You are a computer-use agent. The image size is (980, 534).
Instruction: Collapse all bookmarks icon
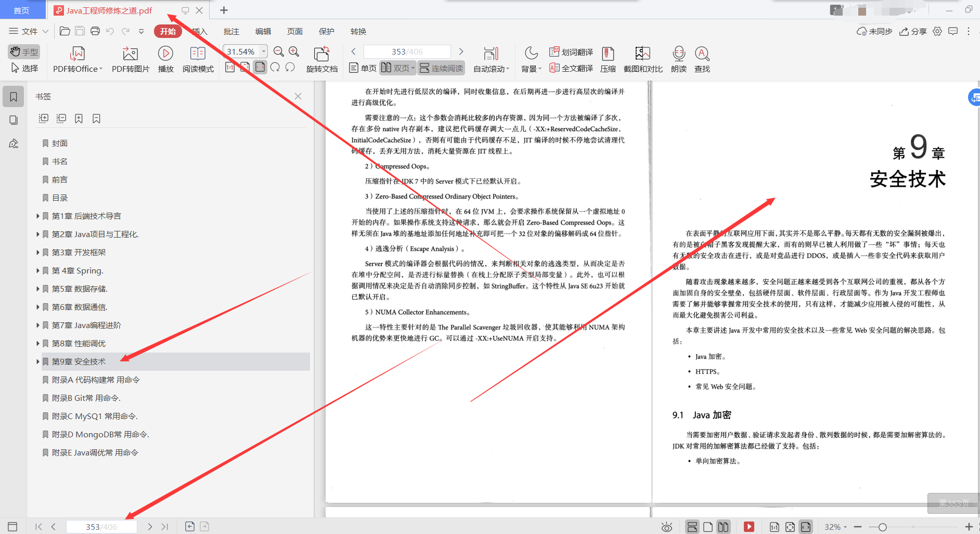coord(61,119)
